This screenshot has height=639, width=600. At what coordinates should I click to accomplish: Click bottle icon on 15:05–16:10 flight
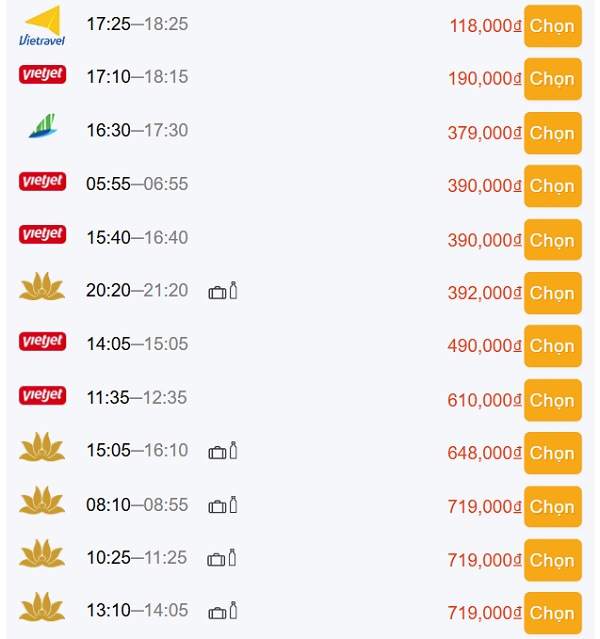[234, 450]
